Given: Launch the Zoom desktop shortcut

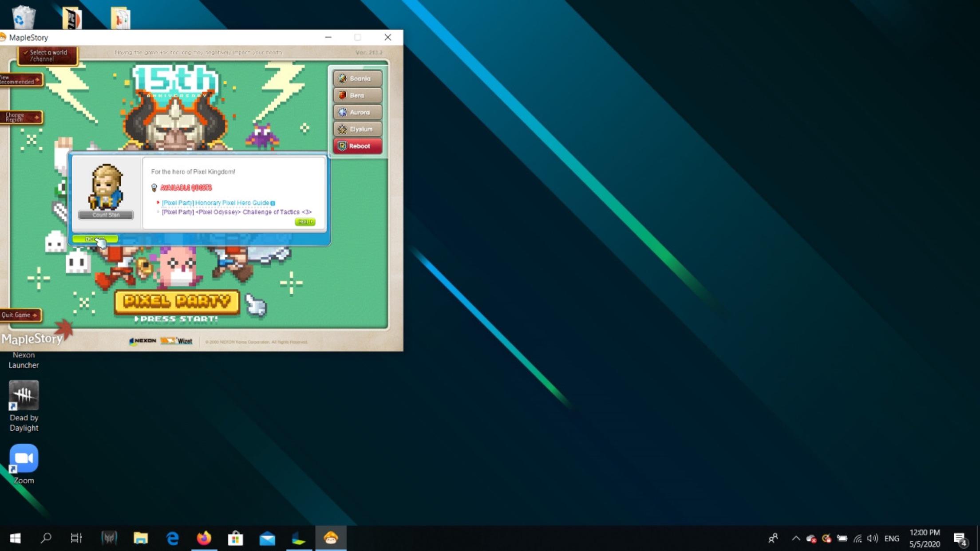Looking at the screenshot, I should point(24,459).
